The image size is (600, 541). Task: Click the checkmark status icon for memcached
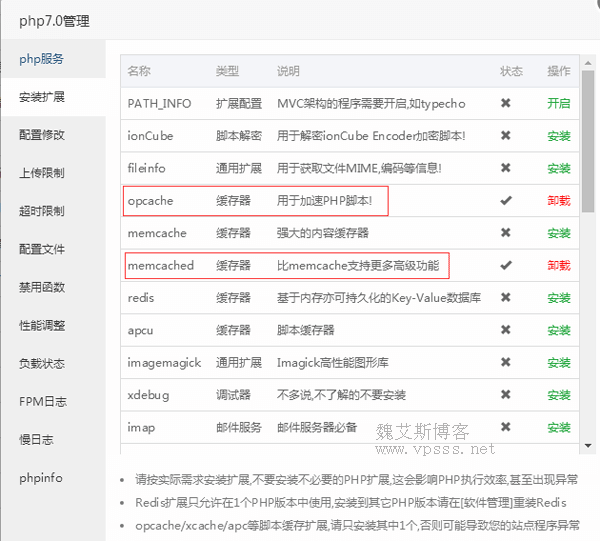tap(506, 265)
